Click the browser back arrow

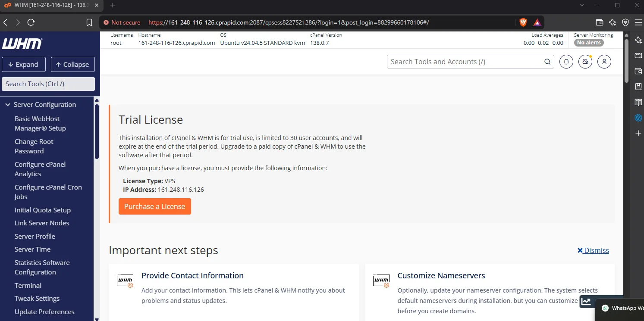pos(5,22)
